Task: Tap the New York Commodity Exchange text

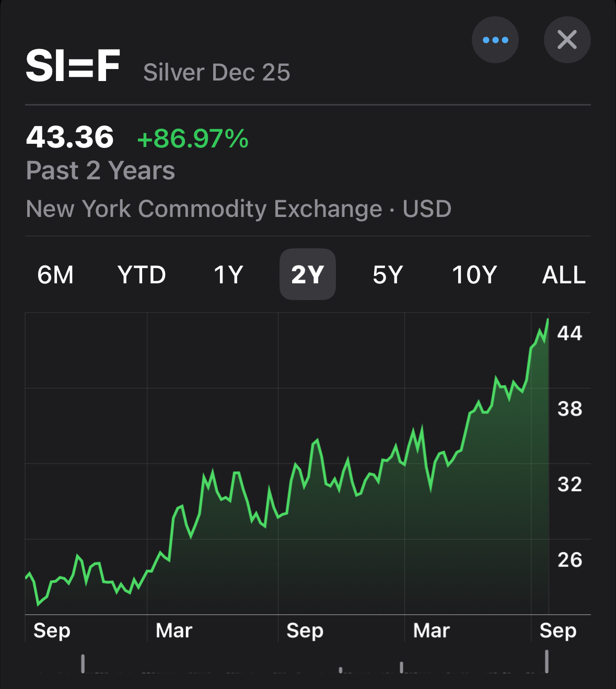Action: click(x=204, y=209)
